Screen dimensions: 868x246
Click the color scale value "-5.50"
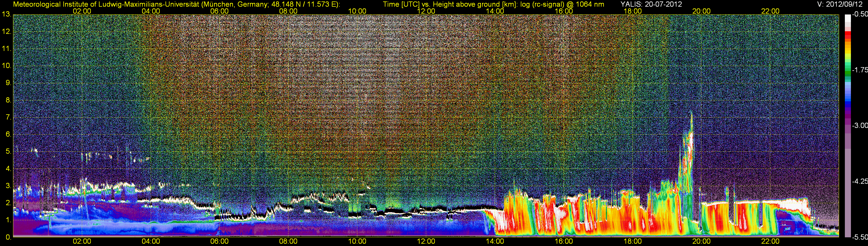(x=860, y=237)
